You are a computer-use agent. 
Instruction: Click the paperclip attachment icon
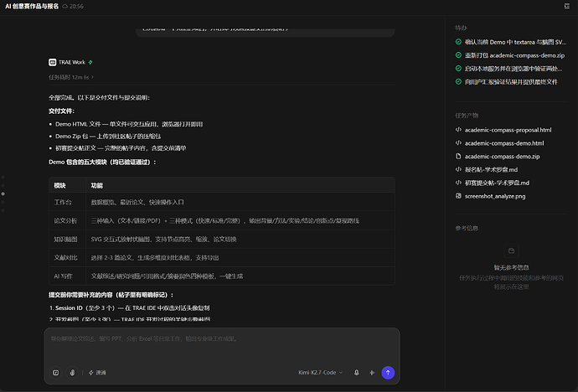click(72, 373)
